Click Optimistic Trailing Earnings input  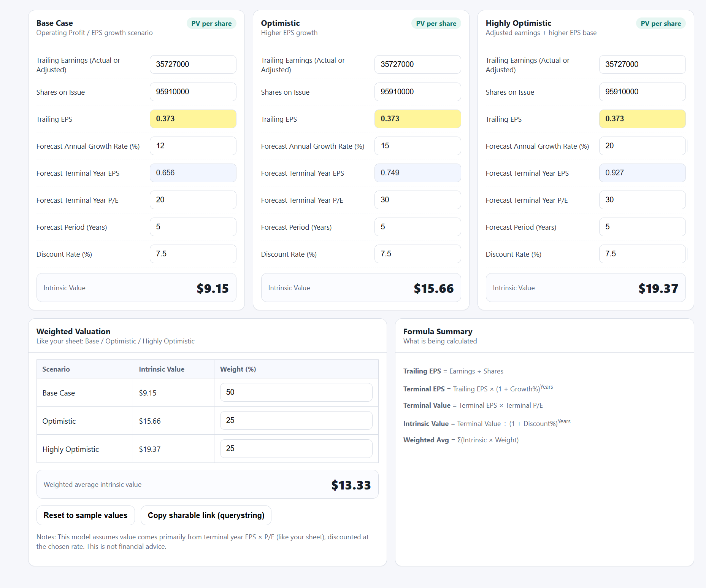417,65
